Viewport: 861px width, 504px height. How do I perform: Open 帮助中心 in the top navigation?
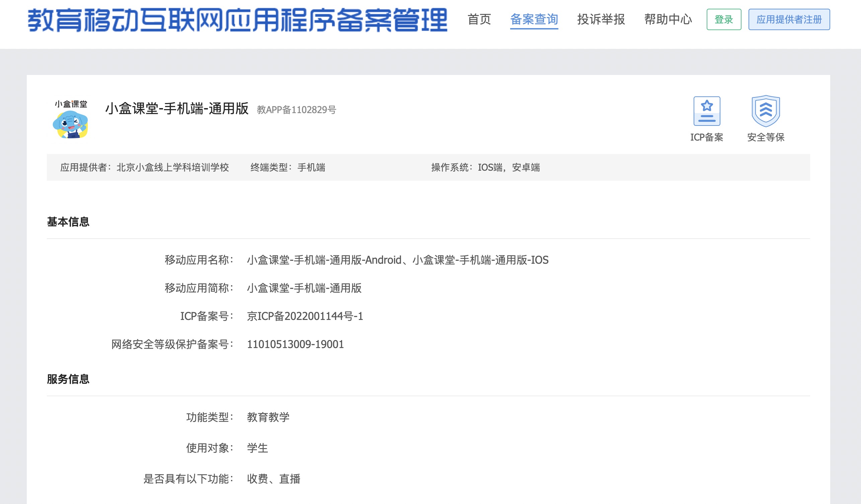coord(668,19)
